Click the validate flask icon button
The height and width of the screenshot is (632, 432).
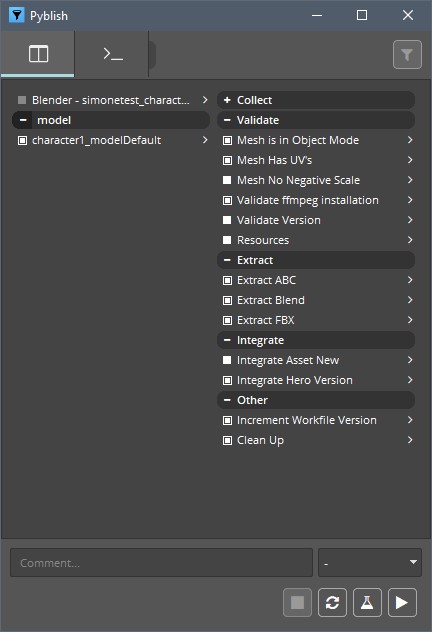[367, 603]
